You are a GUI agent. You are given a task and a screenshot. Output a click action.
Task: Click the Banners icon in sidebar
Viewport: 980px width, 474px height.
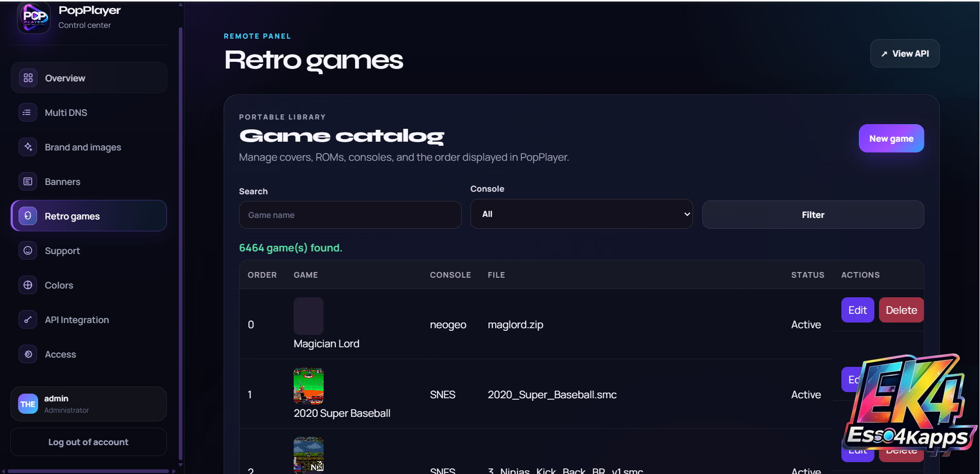click(28, 181)
